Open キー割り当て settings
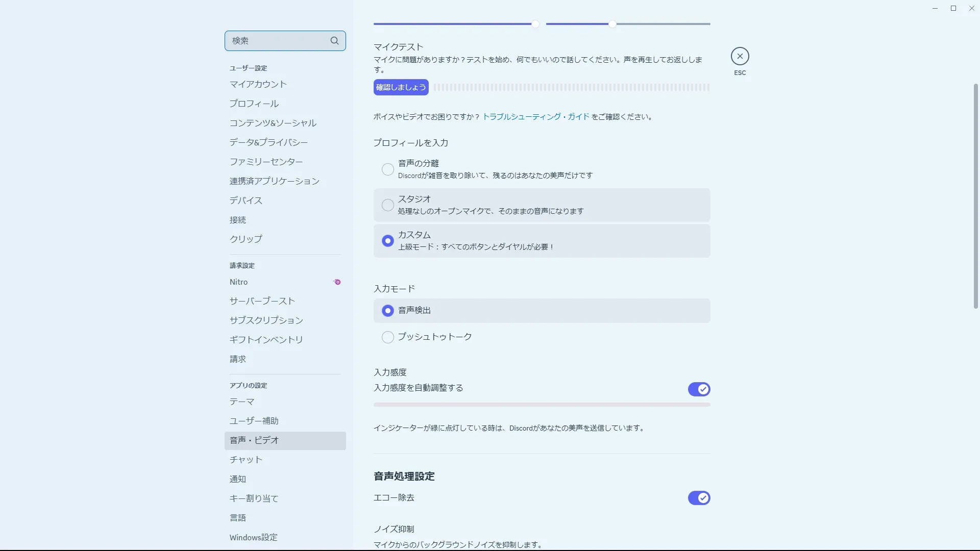This screenshot has width=980, height=551. tap(254, 498)
